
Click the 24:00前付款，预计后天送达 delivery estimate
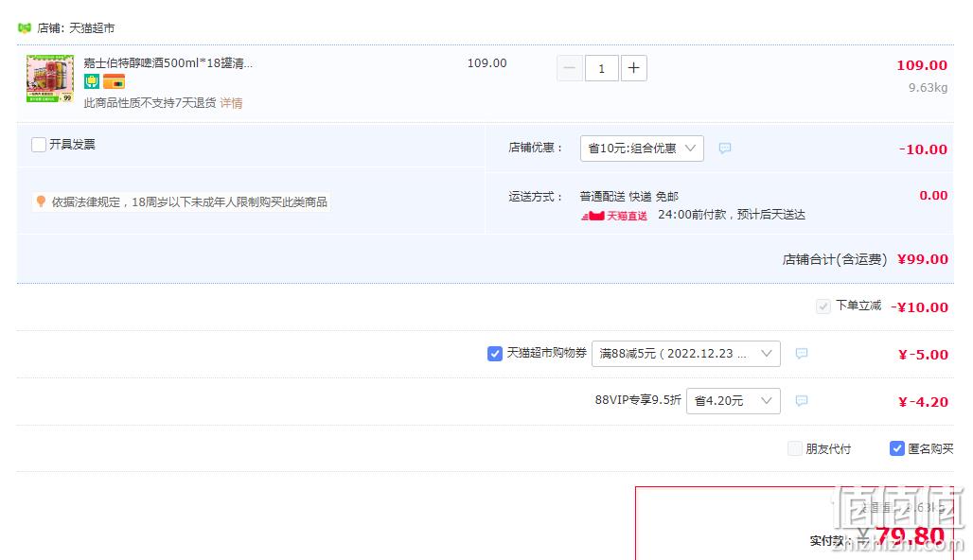732,215
